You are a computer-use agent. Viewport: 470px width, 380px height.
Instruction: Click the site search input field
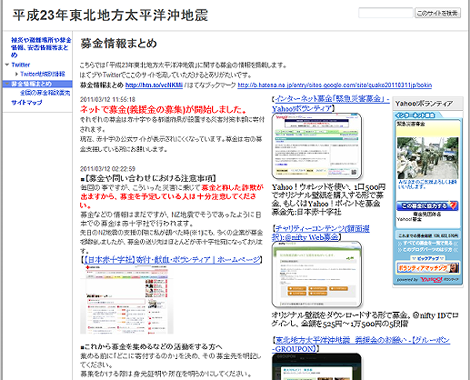pyautogui.click(x=386, y=13)
